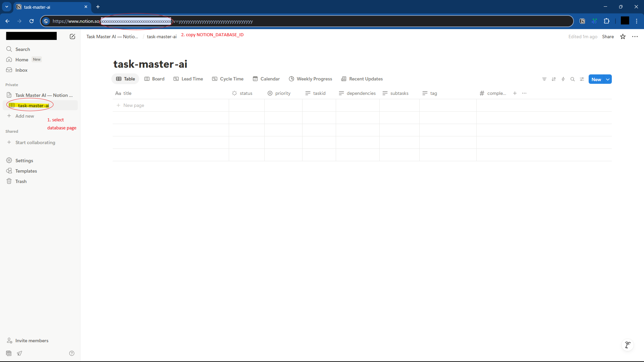Click the New page row
The width and height of the screenshot is (644, 362).
pos(133,106)
